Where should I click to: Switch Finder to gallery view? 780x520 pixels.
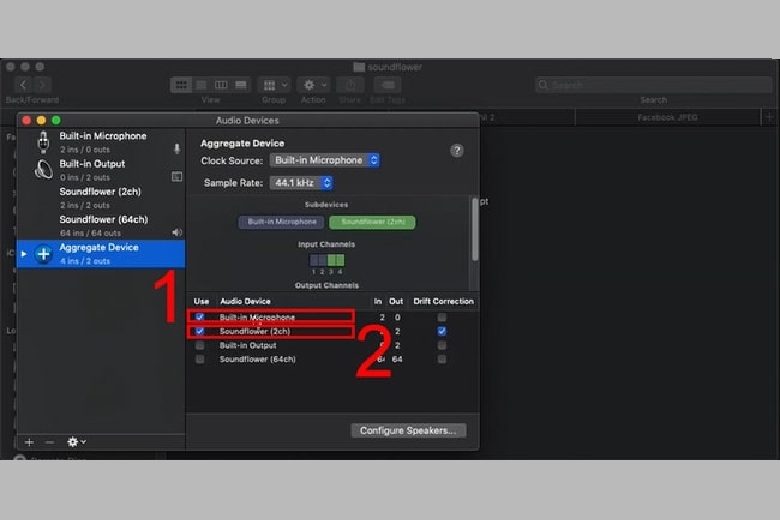click(241, 85)
